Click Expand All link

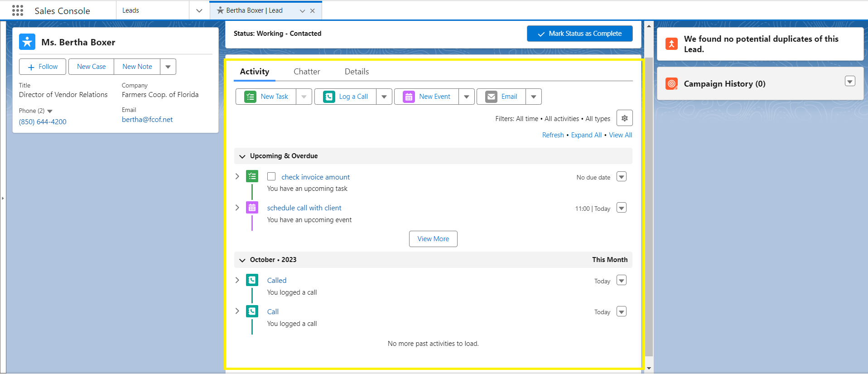(x=586, y=135)
